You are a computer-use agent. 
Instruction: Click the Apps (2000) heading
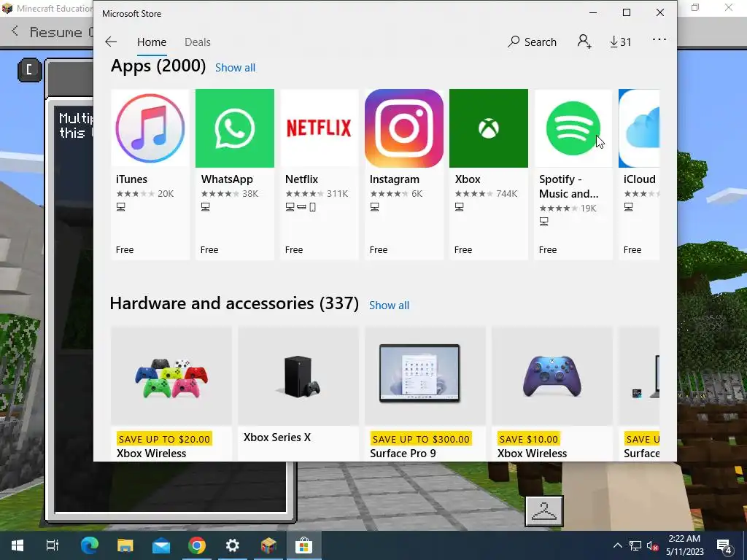coord(158,66)
